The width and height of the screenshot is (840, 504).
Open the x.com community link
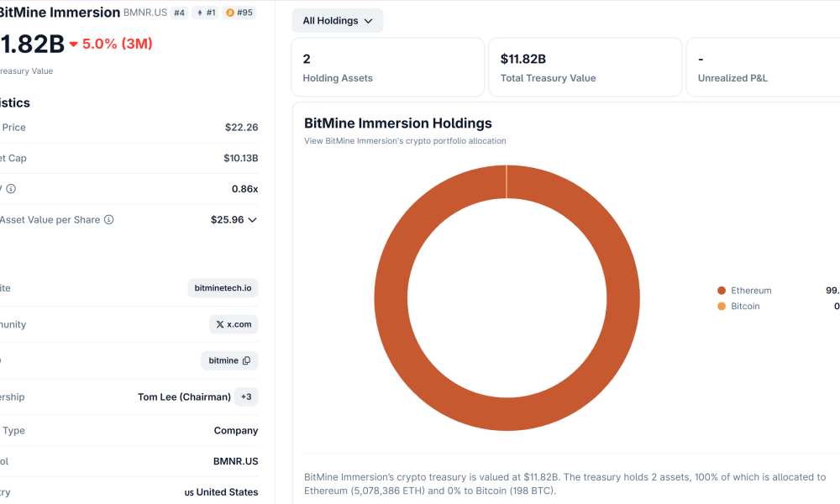[234, 324]
